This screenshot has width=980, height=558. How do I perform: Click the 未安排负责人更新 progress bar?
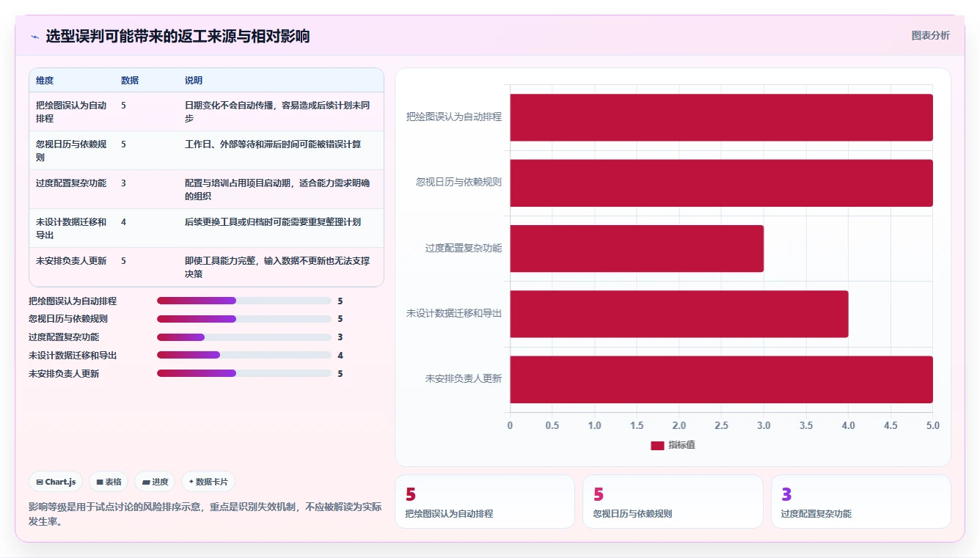(244, 373)
